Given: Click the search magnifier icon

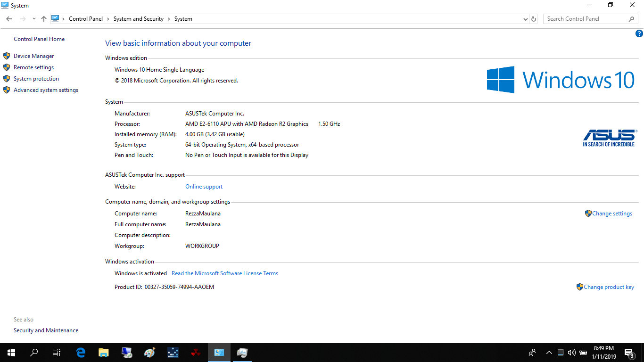Looking at the screenshot, I should [x=632, y=19].
